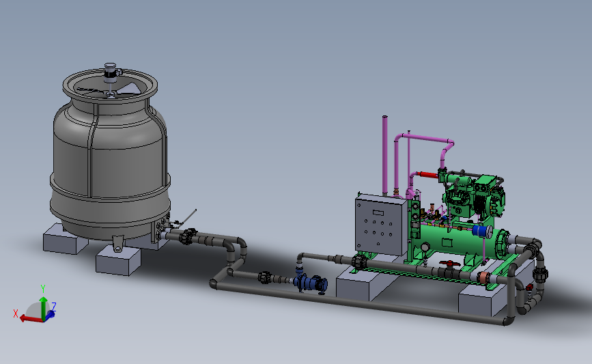Select the tall straight pink vertical pipe

click(x=384, y=156)
